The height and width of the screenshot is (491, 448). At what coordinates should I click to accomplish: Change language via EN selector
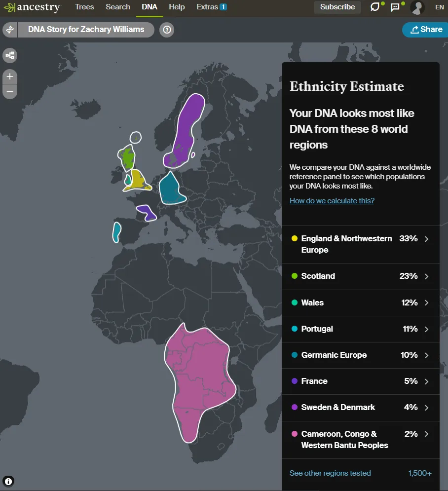(x=439, y=7)
